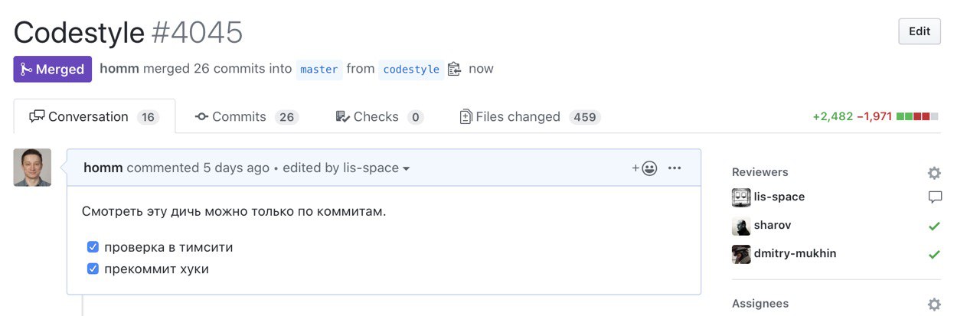Open the master branch link
This screenshot has width=980, height=316.
pyautogui.click(x=319, y=70)
